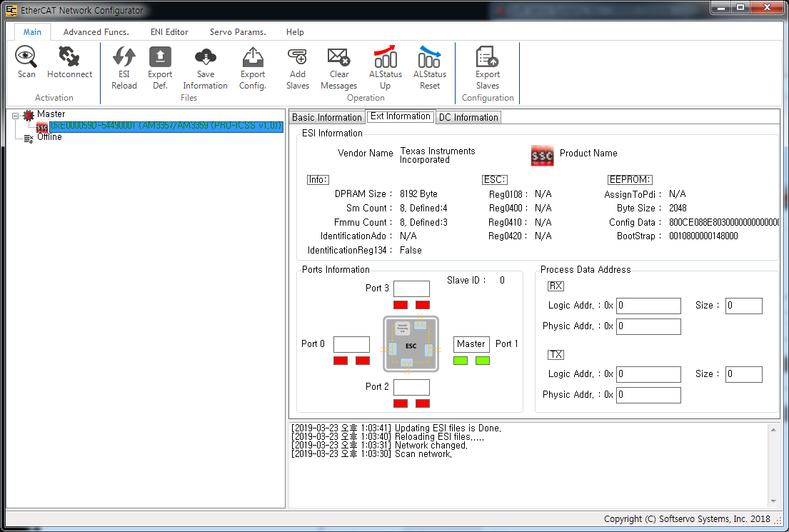
Task: Click the Scan network icon
Action: point(26,57)
